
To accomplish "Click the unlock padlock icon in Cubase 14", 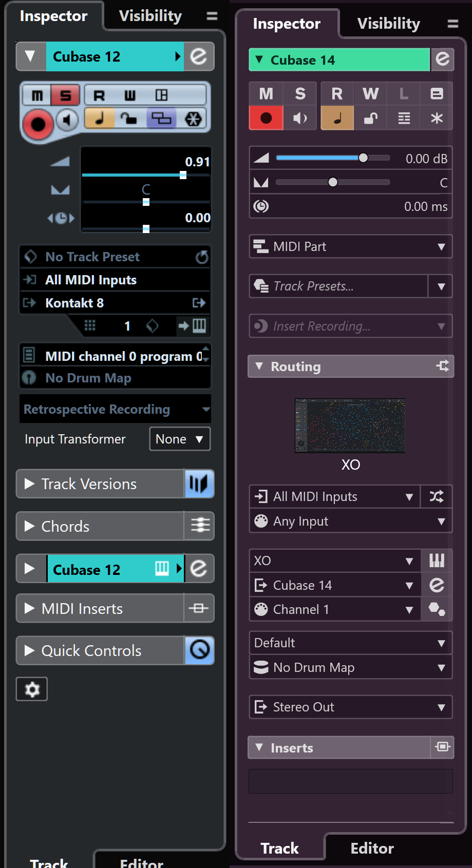I will (370, 118).
